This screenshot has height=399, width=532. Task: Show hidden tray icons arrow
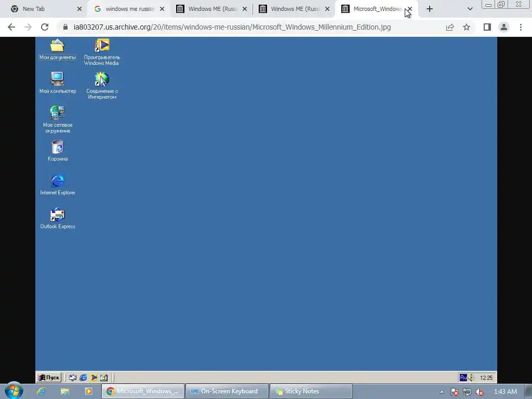click(x=442, y=392)
